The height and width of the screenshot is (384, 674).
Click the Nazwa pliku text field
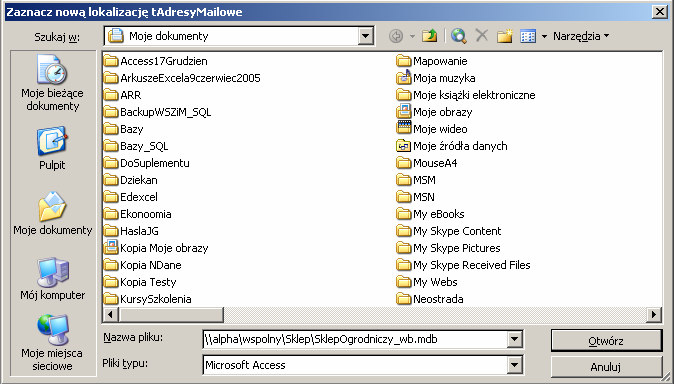pos(355,340)
